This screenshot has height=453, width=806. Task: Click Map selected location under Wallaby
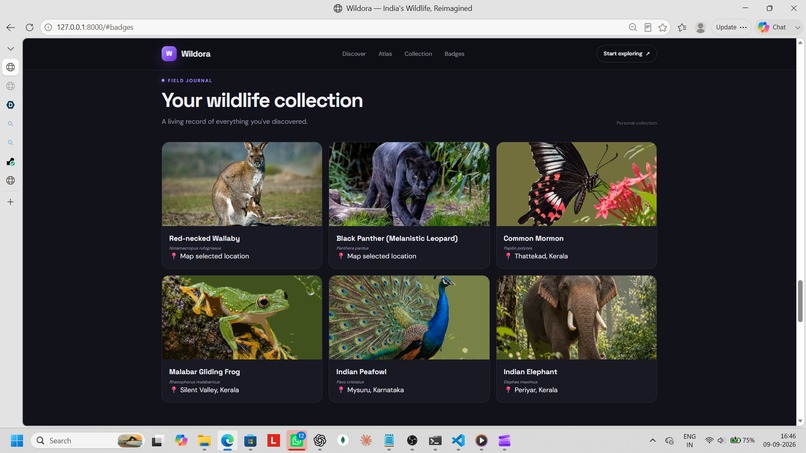[x=214, y=256]
